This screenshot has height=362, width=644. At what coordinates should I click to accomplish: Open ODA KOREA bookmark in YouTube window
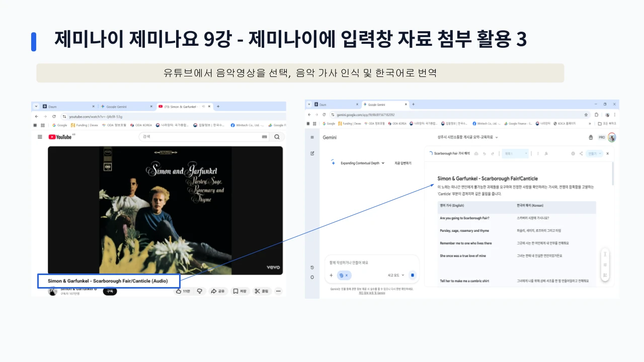(x=141, y=125)
